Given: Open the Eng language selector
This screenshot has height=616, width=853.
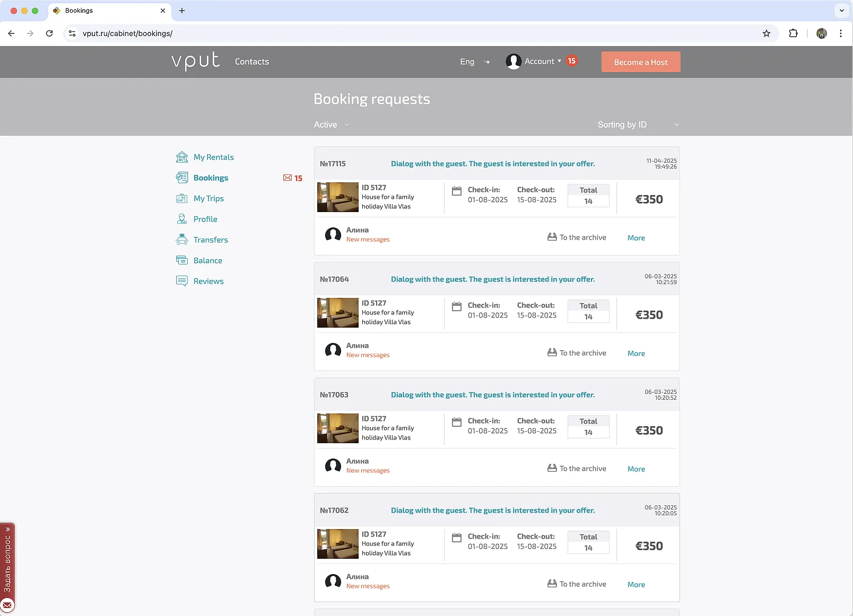Looking at the screenshot, I should pos(474,62).
